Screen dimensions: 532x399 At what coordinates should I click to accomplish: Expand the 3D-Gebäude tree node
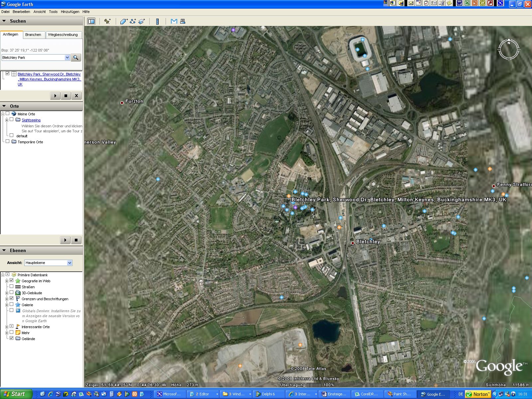7,293
